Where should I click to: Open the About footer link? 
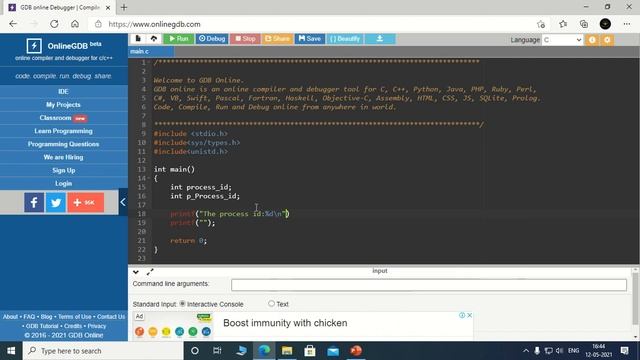pos(10,317)
